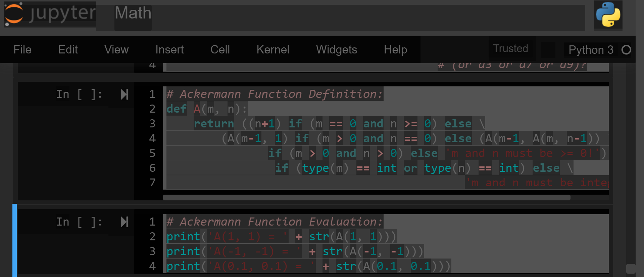The width and height of the screenshot is (644, 277).
Task: Click the Trusted notebook indicator
Action: pos(510,49)
